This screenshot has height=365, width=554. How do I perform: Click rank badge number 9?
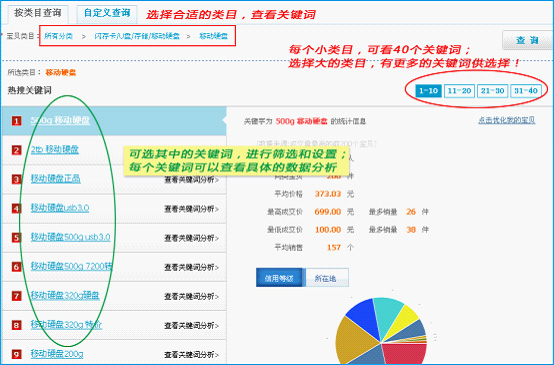(x=16, y=354)
